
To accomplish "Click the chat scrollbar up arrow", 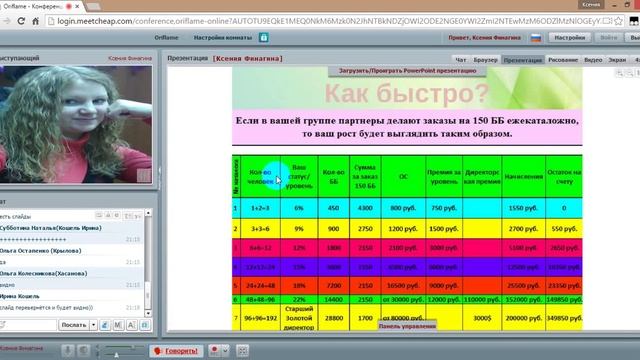I will 148,213.
